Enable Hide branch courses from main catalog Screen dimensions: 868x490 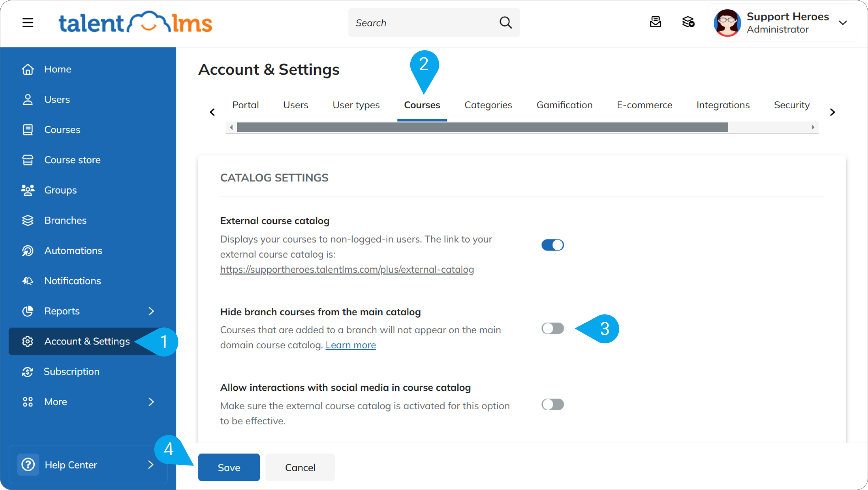(x=552, y=329)
